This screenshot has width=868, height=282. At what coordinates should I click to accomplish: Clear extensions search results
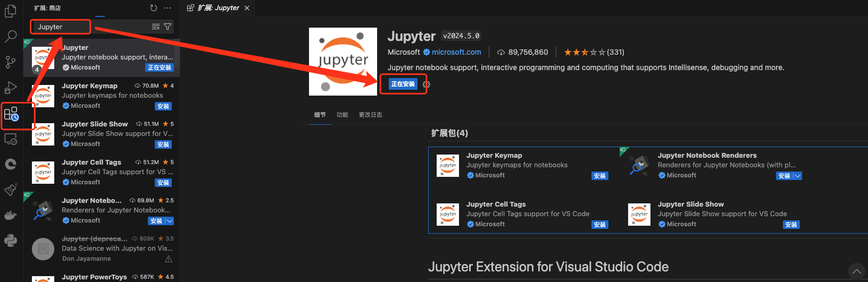pyautogui.click(x=156, y=27)
